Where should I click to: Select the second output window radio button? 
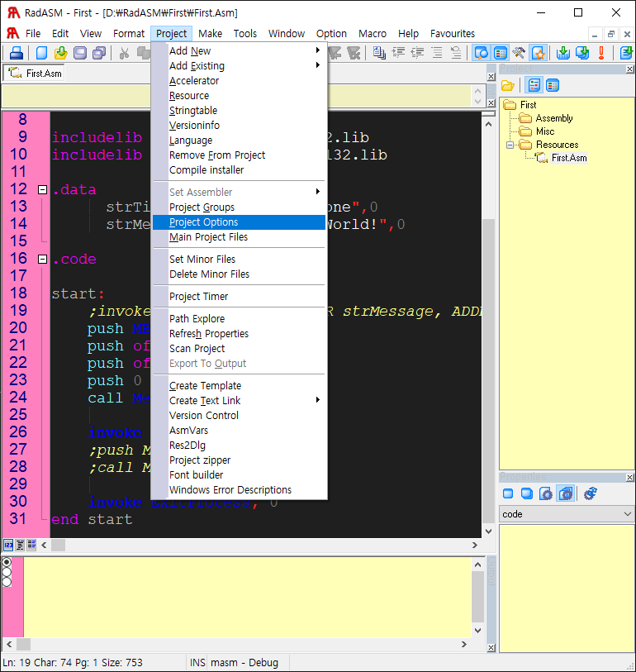[7, 572]
